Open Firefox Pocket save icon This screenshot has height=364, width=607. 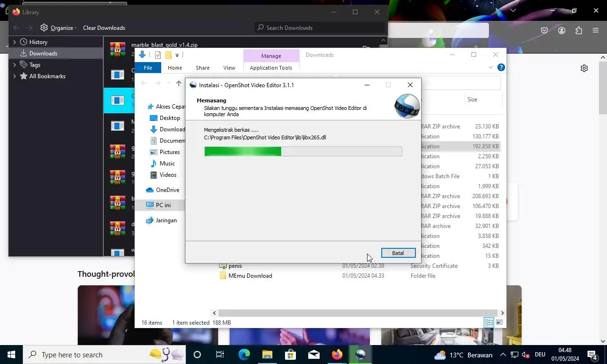544,30
